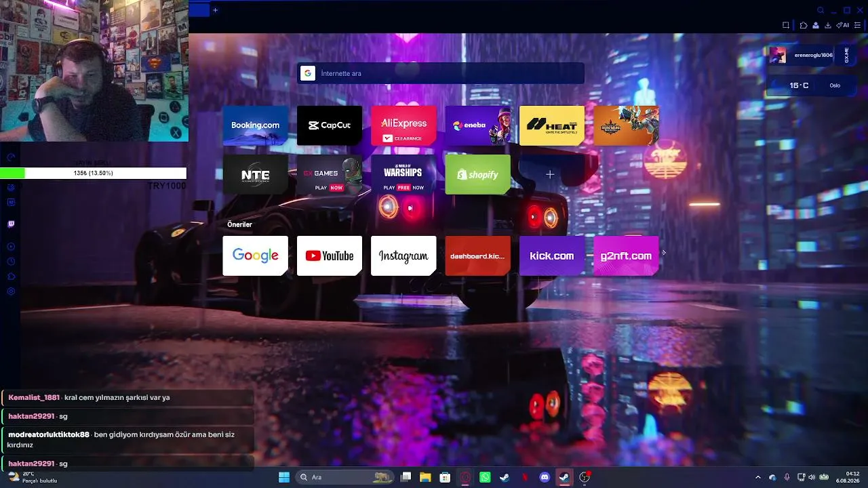Image resolution: width=868 pixels, height=488 pixels.
Task: Open the Booking.com speed dial
Action: tap(255, 125)
